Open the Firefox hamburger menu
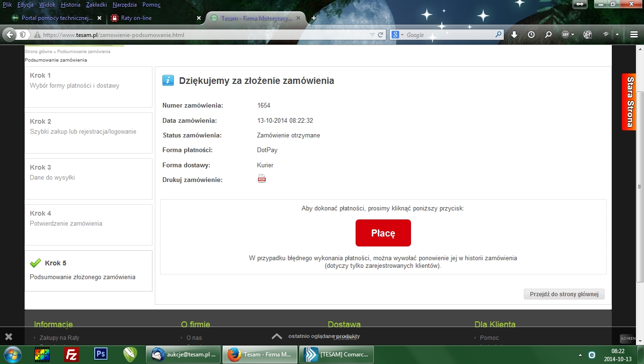Screen dimensions: 644x364 click(x=634, y=35)
